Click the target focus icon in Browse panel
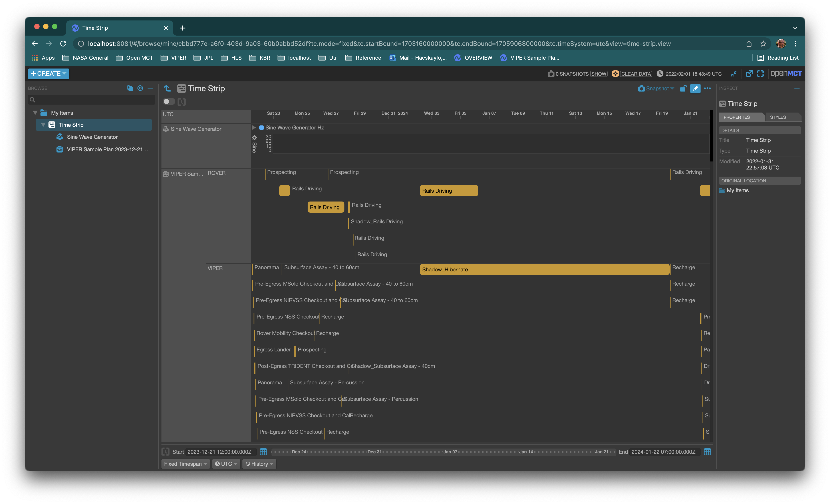Screen dimensions: 830x504 (x=141, y=88)
